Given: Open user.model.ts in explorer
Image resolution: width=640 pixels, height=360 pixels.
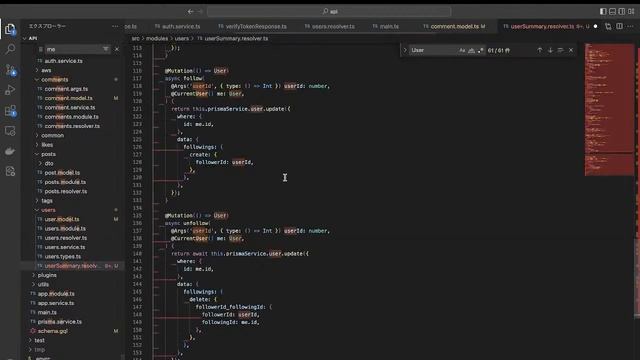Looking at the screenshot, I should (x=62, y=220).
